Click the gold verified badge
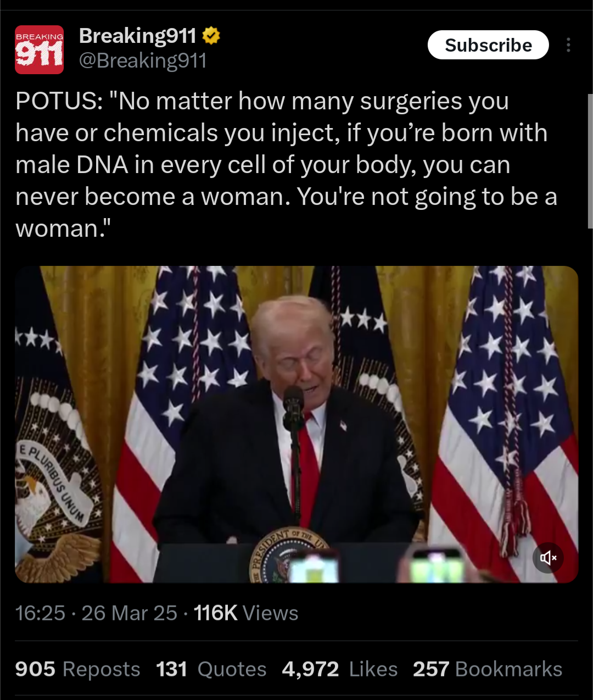The height and width of the screenshot is (700, 593). pos(211,36)
